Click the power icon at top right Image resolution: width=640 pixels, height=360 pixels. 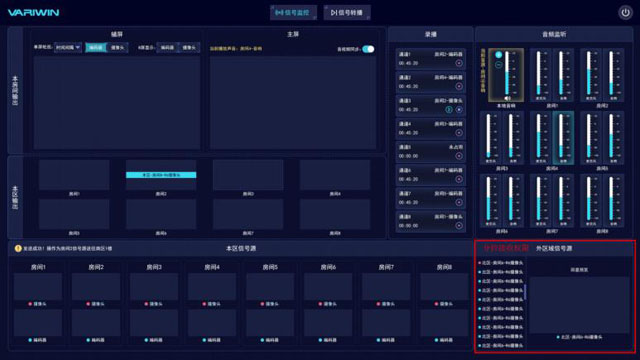coord(625,13)
